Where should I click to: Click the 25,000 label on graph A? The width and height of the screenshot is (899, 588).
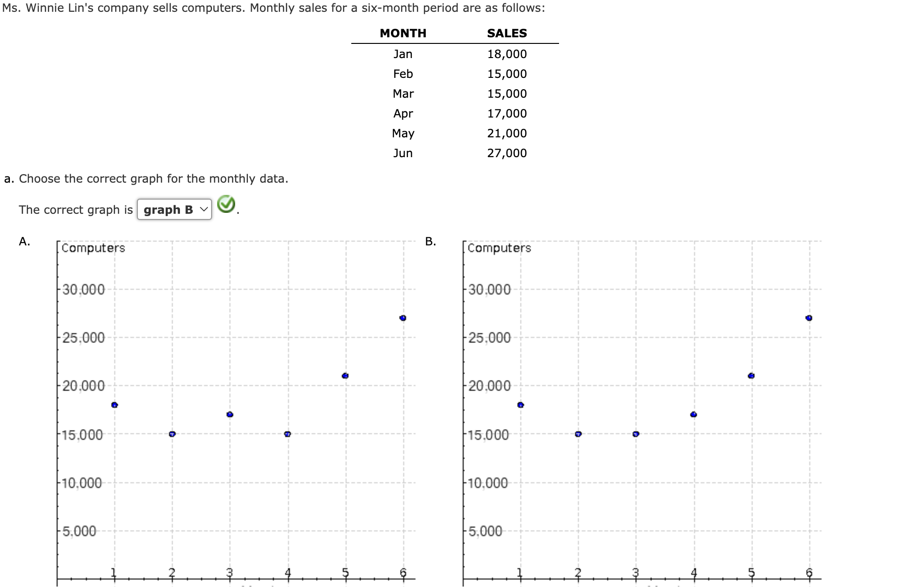click(x=84, y=337)
